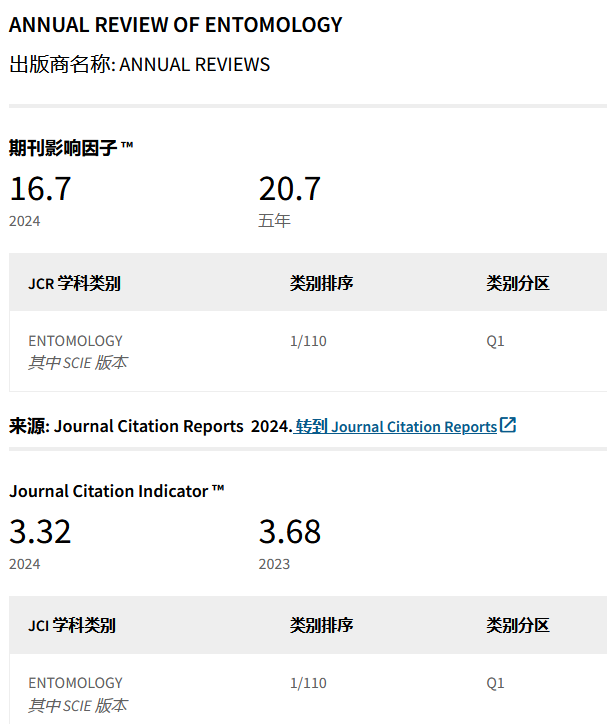Click 类别分区 header in the JCR table
This screenshot has height=724, width=607.
click(518, 283)
